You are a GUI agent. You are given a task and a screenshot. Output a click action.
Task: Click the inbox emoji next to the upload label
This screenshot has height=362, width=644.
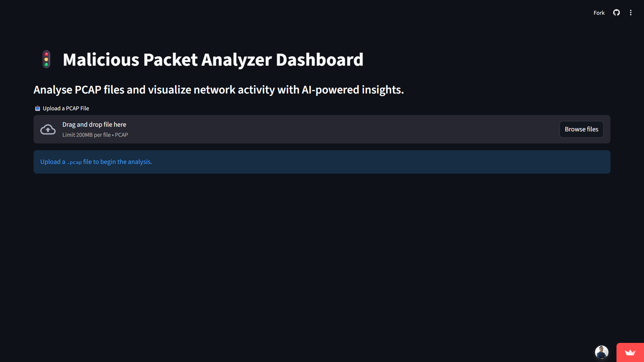point(38,108)
